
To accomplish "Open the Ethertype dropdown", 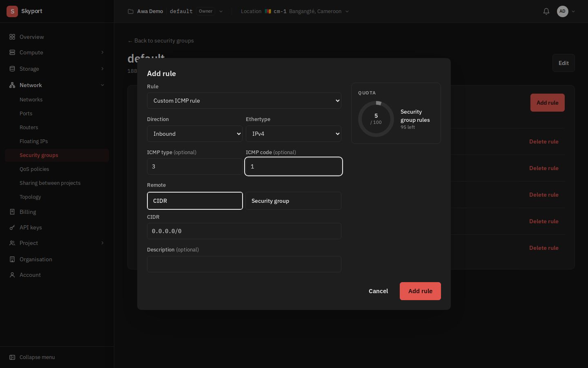I will coord(294,134).
